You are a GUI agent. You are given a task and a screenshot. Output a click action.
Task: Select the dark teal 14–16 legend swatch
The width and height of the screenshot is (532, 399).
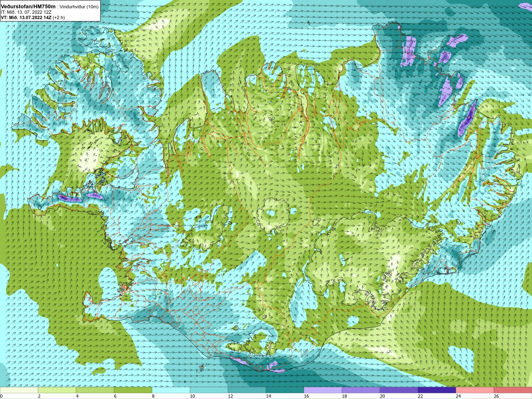(285, 391)
